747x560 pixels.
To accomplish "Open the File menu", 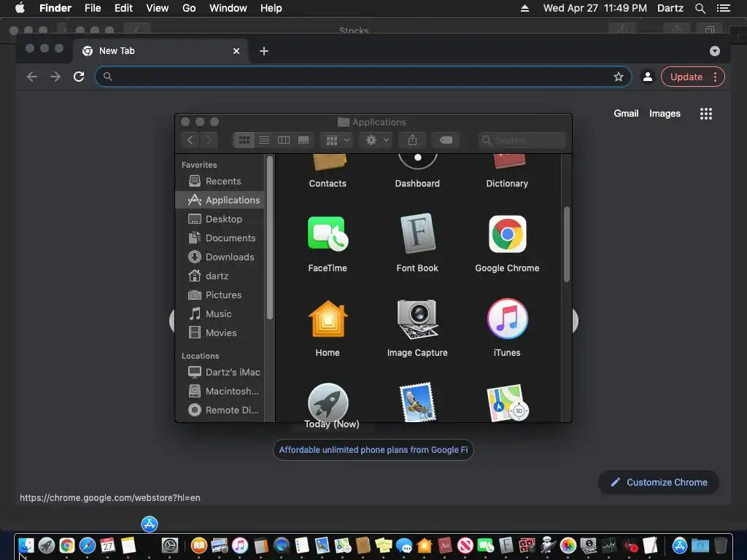I will point(93,8).
